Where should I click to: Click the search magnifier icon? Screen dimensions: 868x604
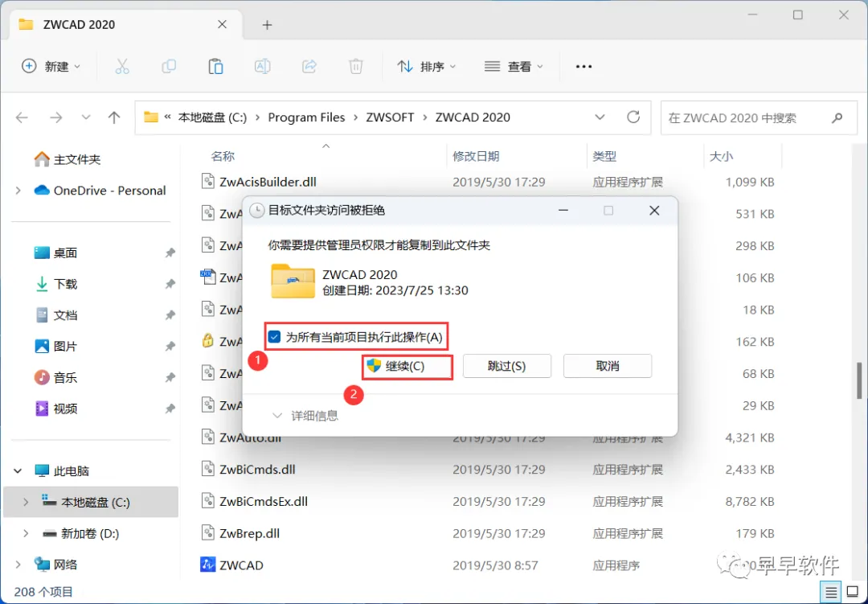(x=837, y=117)
